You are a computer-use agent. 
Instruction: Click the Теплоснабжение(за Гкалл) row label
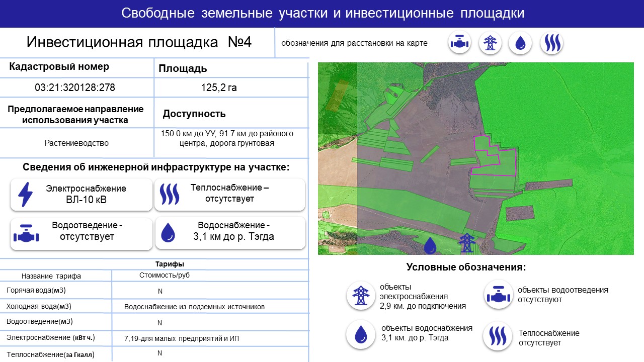(x=50, y=355)
